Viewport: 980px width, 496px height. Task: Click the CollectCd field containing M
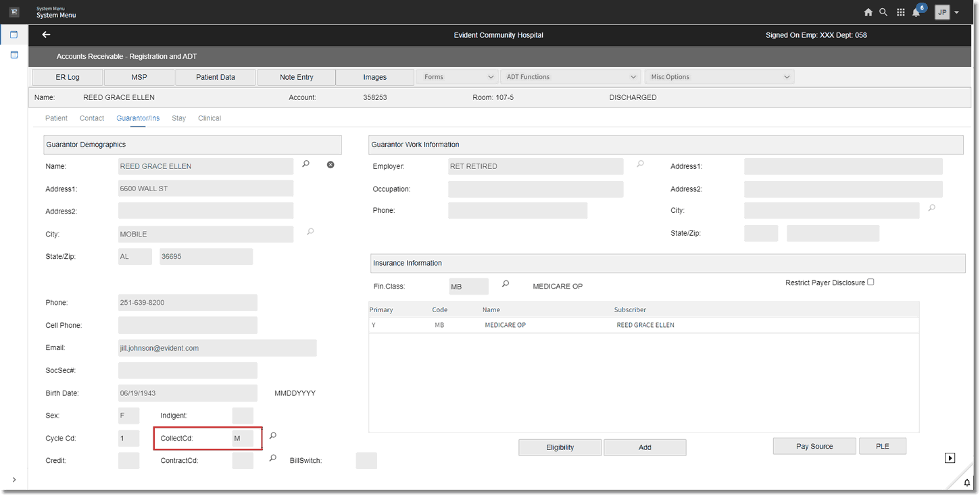click(243, 439)
